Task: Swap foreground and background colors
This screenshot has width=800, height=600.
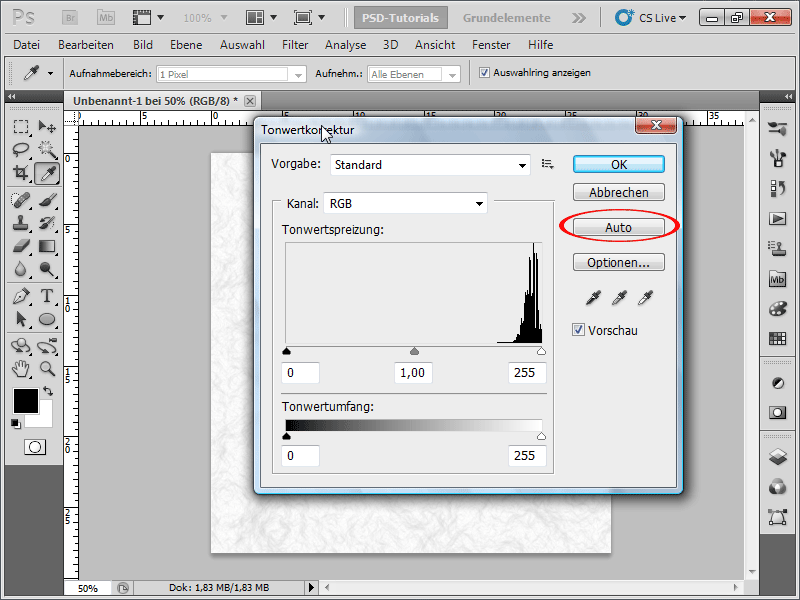Action: click(x=48, y=391)
